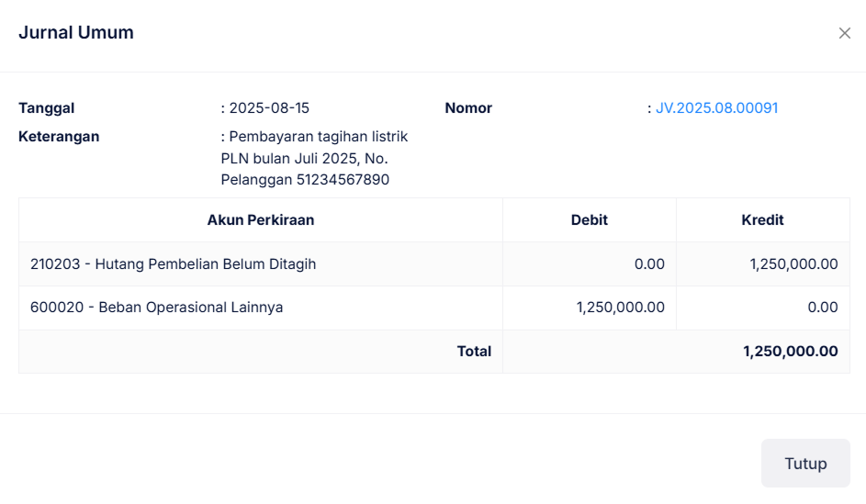The width and height of the screenshot is (866, 504).
Task: Open journal number JV.2025.08.00091 link
Action: point(716,108)
